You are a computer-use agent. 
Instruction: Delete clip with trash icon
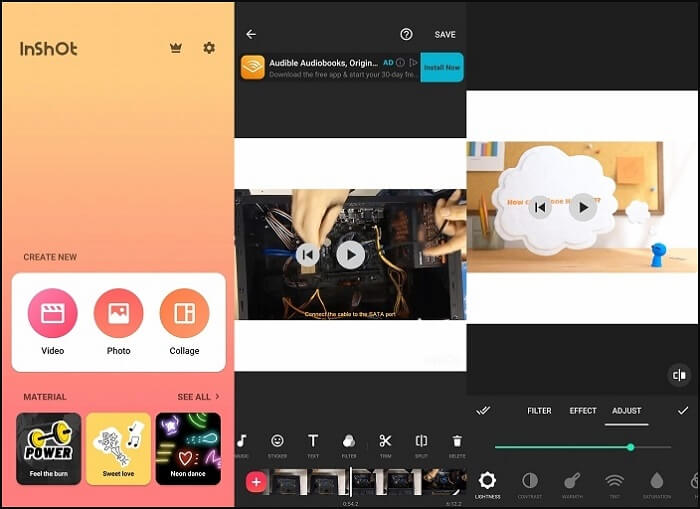pyautogui.click(x=457, y=441)
